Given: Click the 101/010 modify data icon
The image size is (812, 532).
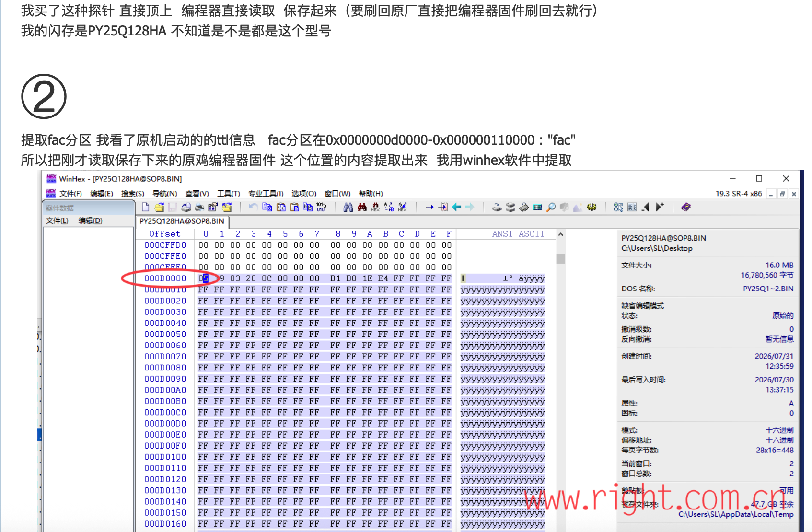Looking at the screenshot, I should point(321,207).
